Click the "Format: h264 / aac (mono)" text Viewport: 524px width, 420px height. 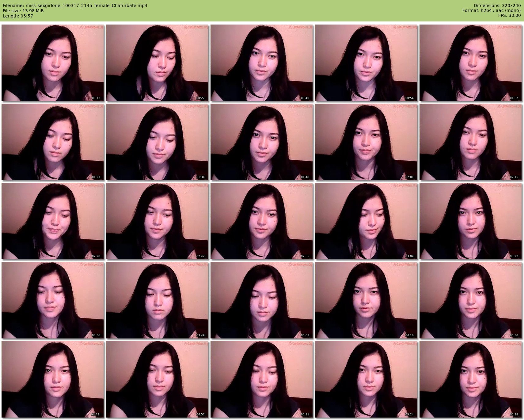(492, 11)
